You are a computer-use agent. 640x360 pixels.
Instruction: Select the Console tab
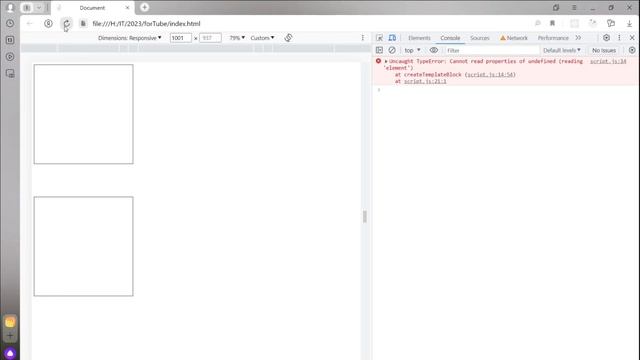[450, 38]
